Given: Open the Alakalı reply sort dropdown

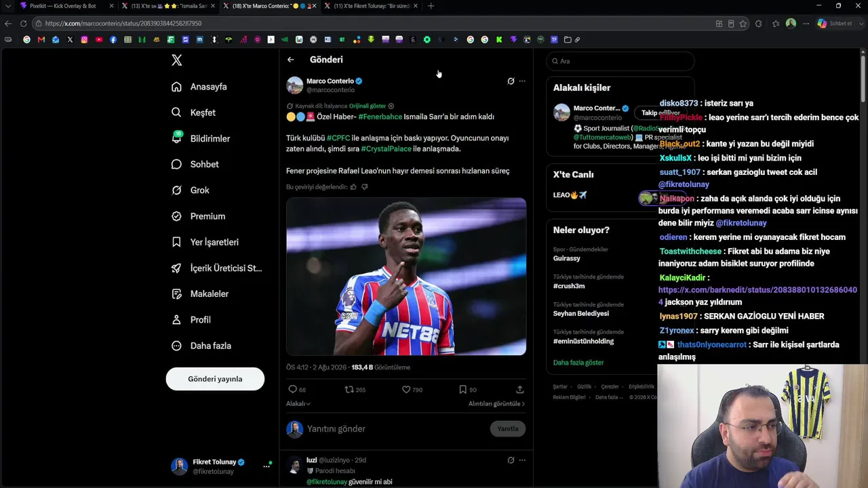Looking at the screenshot, I should pyautogui.click(x=298, y=404).
